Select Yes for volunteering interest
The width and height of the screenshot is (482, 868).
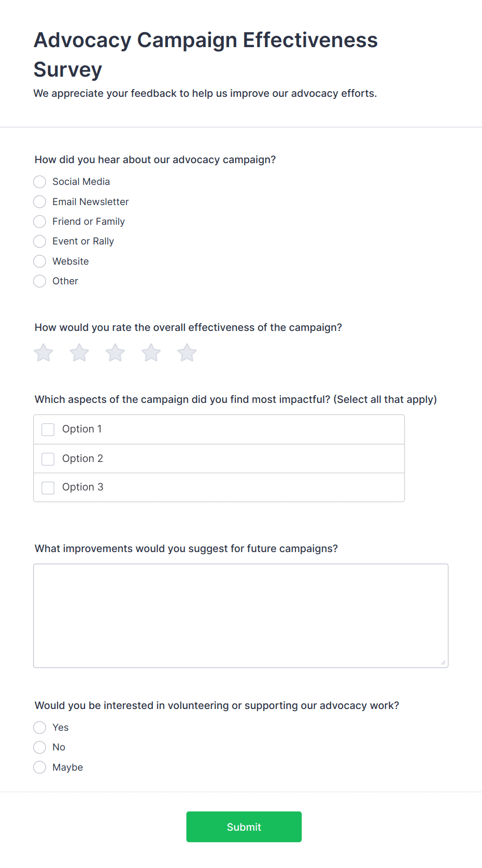click(x=40, y=728)
